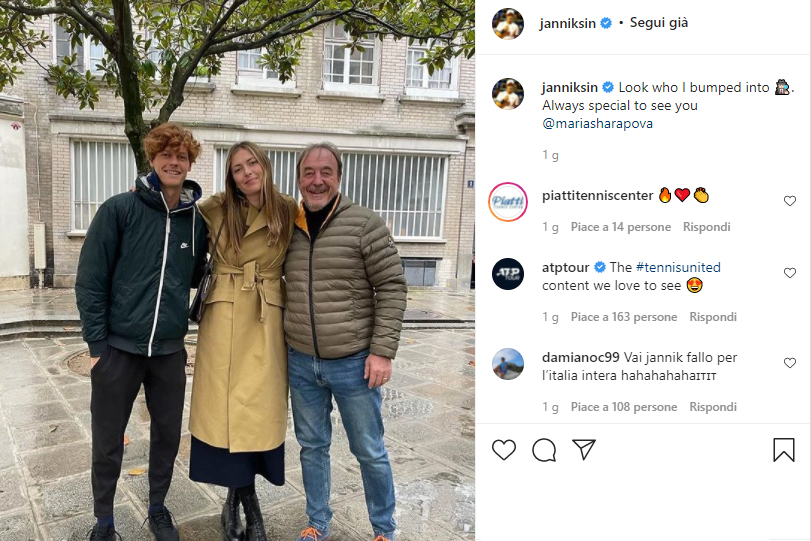This screenshot has height=541, width=811.
Task: Like the post with the heart icon
Action: point(504,449)
